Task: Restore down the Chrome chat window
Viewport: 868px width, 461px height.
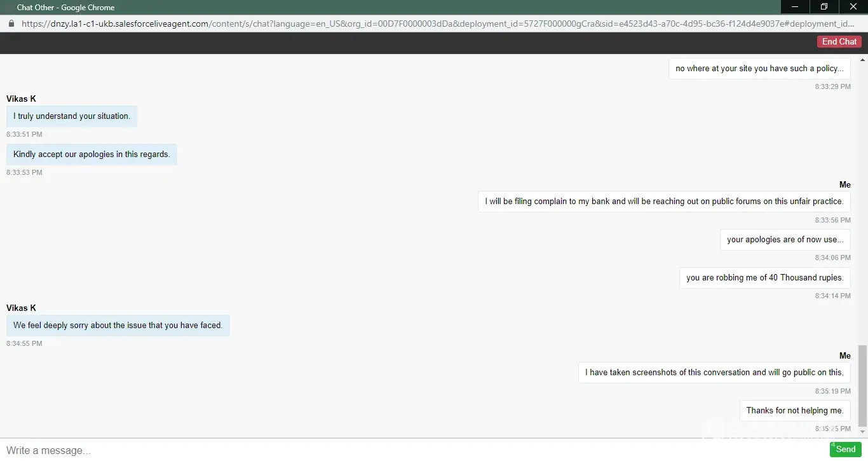Action: [x=824, y=7]
